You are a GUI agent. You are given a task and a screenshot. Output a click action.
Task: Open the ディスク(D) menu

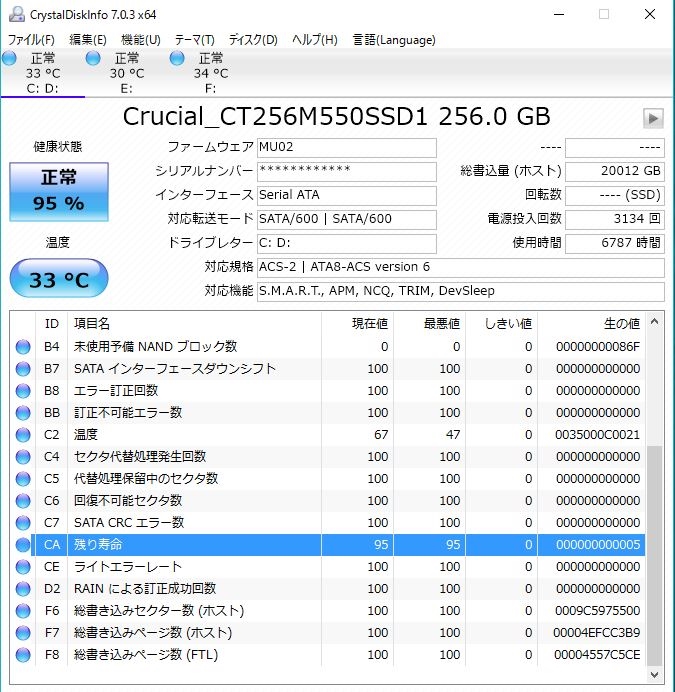coord(253,40)
